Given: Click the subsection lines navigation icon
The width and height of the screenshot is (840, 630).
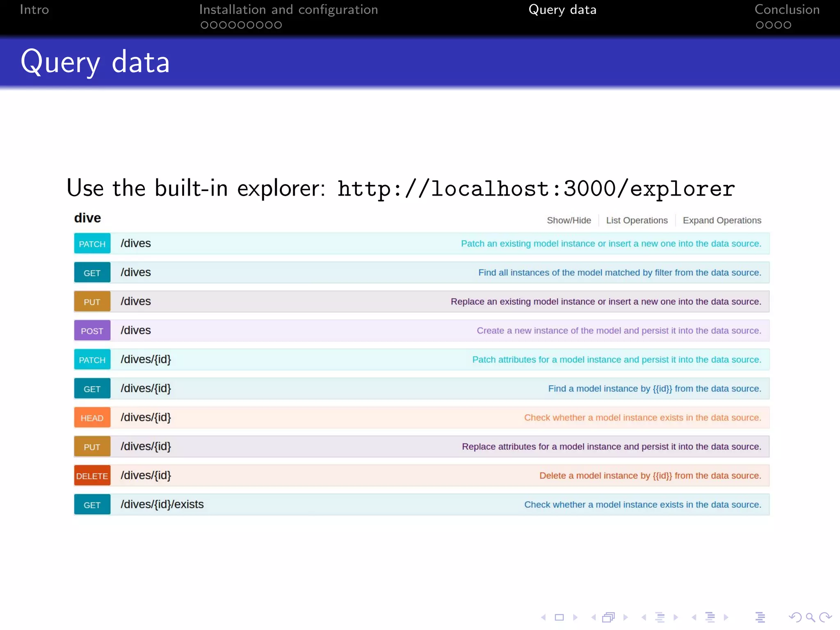Looking at the screenshot, I should pos(660,617).
